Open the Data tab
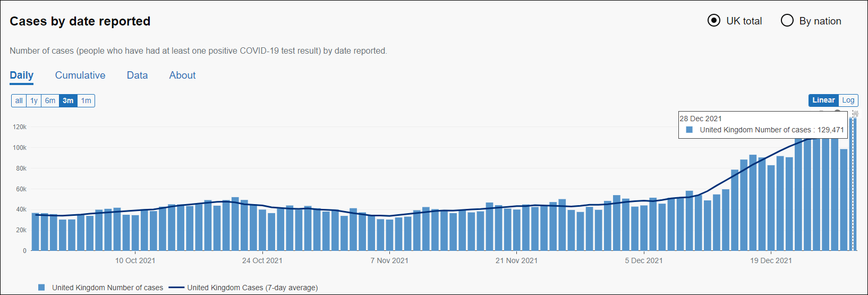The height and width of the screenshot is (295, 868). pos(137,75)
